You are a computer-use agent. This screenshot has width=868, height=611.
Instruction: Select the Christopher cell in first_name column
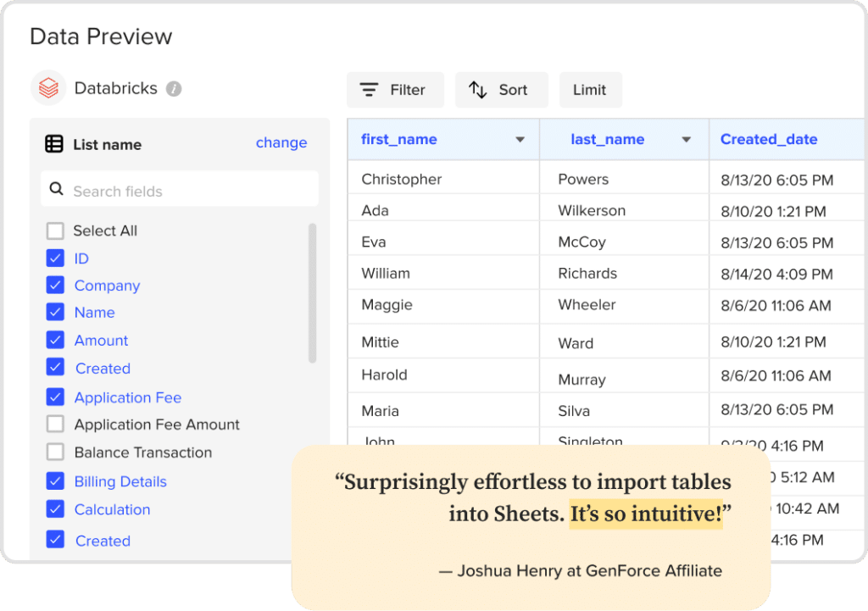pos(402,180)
